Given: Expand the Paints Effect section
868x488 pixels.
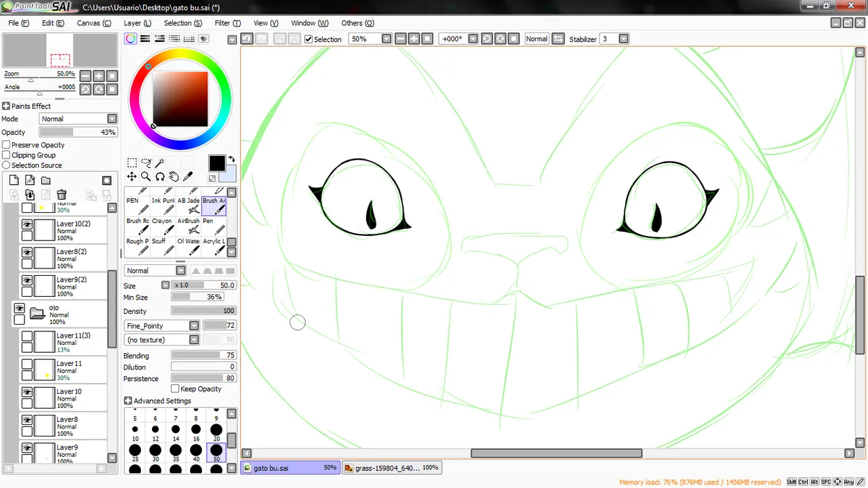Looking at the screenshot, I should tap(5, 106).
